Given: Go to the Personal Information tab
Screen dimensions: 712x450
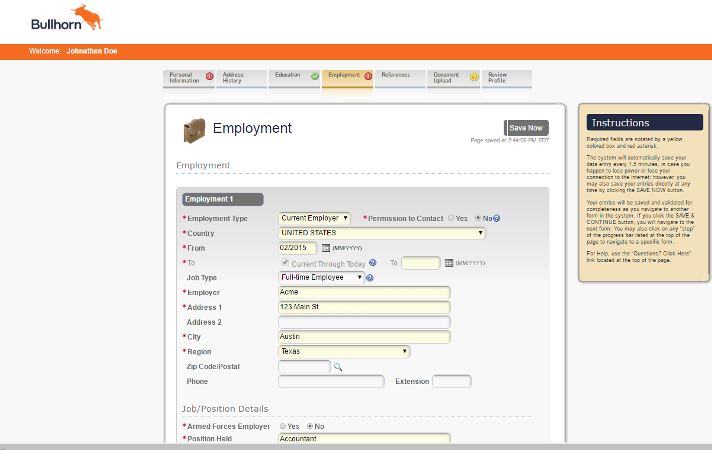Looking at the screenshot, I should pos(189,78).
